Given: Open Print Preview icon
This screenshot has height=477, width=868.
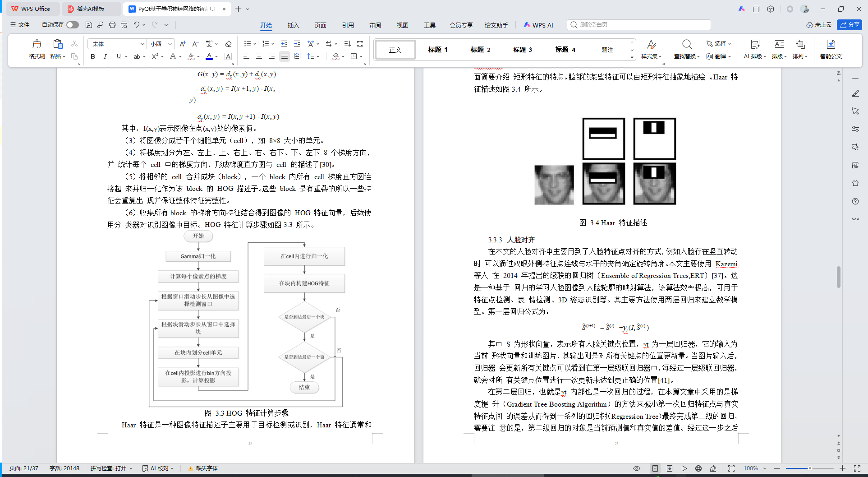Looking at the screenshot, I should [124, 25].
